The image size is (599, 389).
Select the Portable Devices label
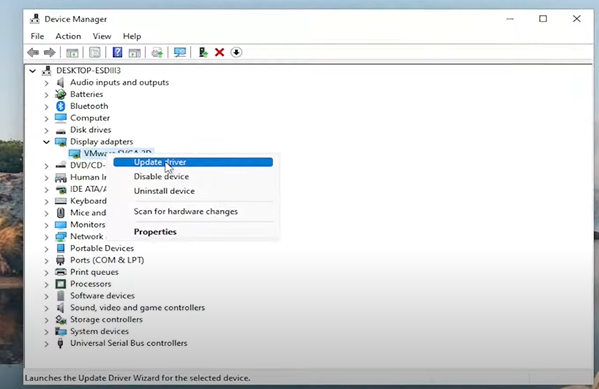click(x=102, y=248)
